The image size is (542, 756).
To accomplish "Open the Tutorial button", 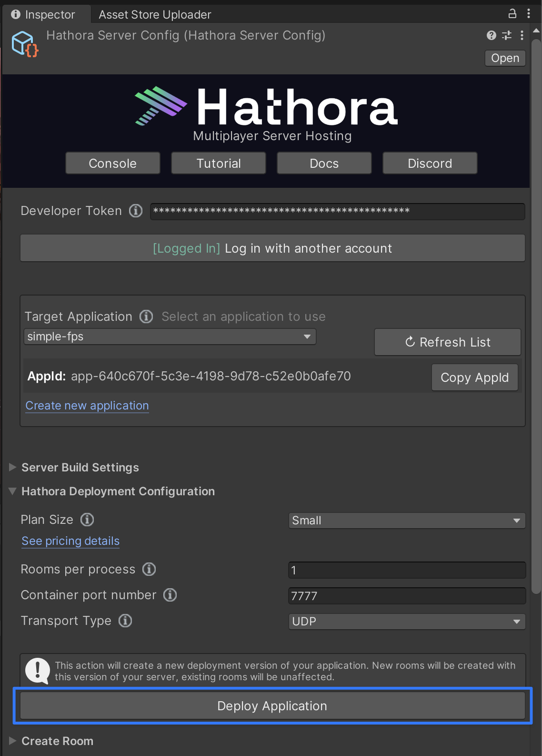I will click(x=219, y=163).
